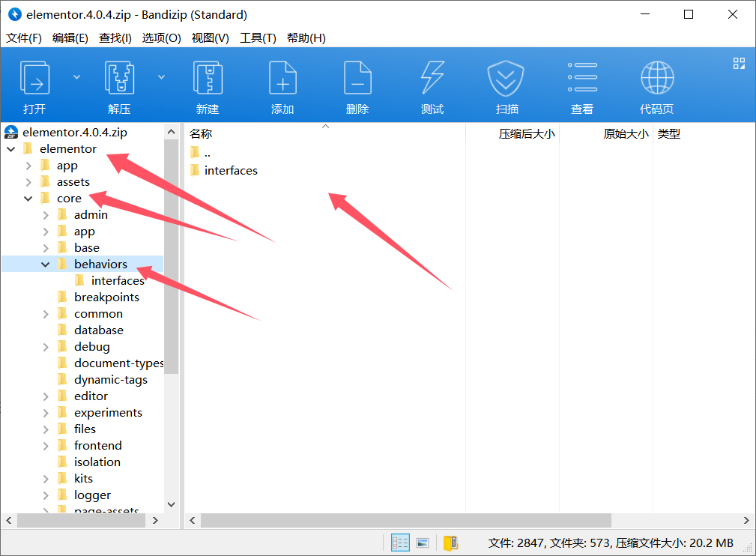Expand the frontend folder
The width and height of the screenshot is (756, 556).
46,446
